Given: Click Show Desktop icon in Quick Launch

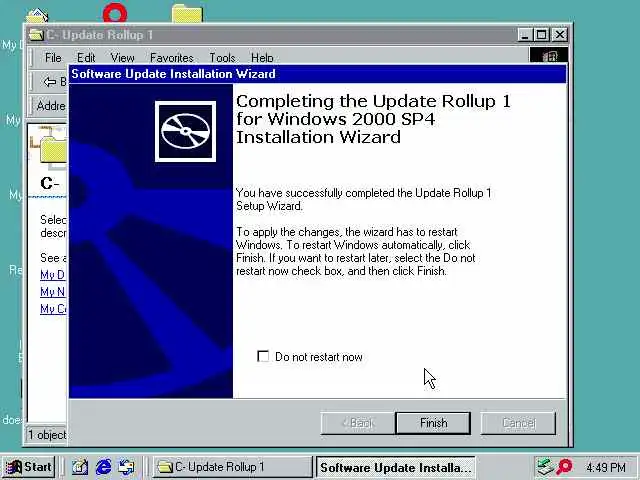Looking at the screenshot, I should (80, 467).
